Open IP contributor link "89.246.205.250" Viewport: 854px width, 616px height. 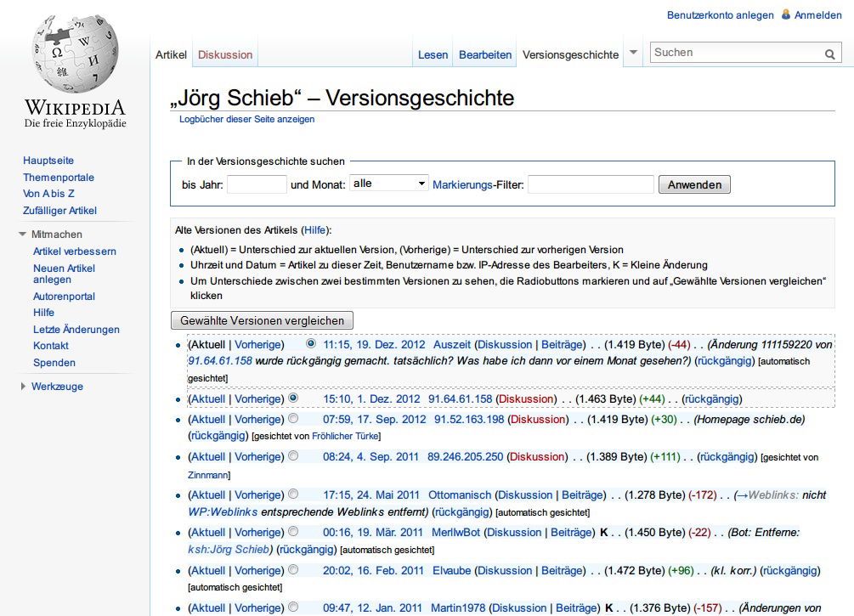465,457
